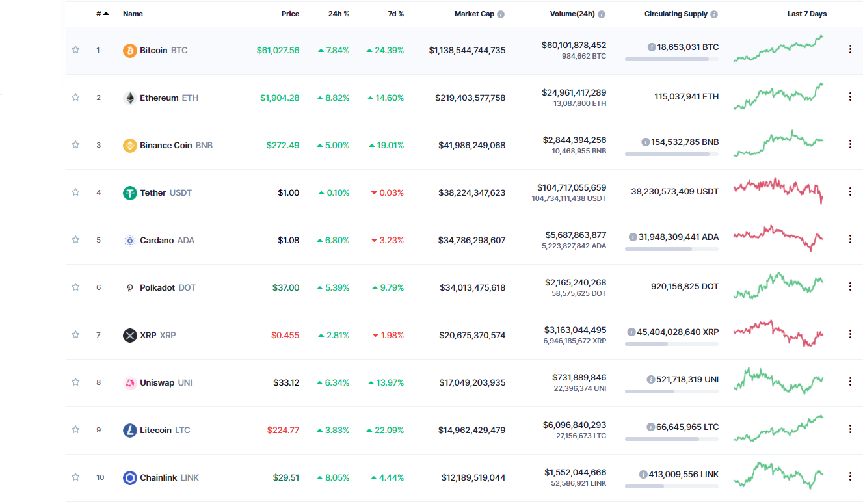
Task: Open the Polkadot row three-dot menu
Action: [x=850, y=286]
